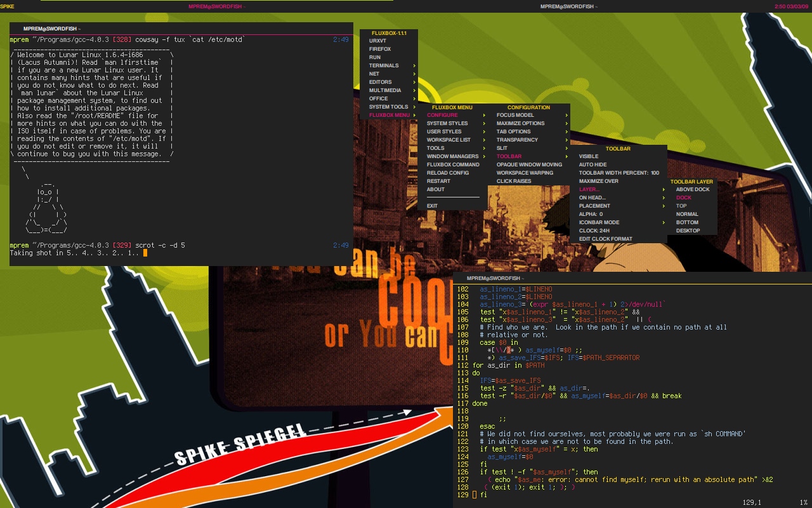Launch URXVT from the Fluxbox menu
812x508 pixels.
(x=389, y=41)
